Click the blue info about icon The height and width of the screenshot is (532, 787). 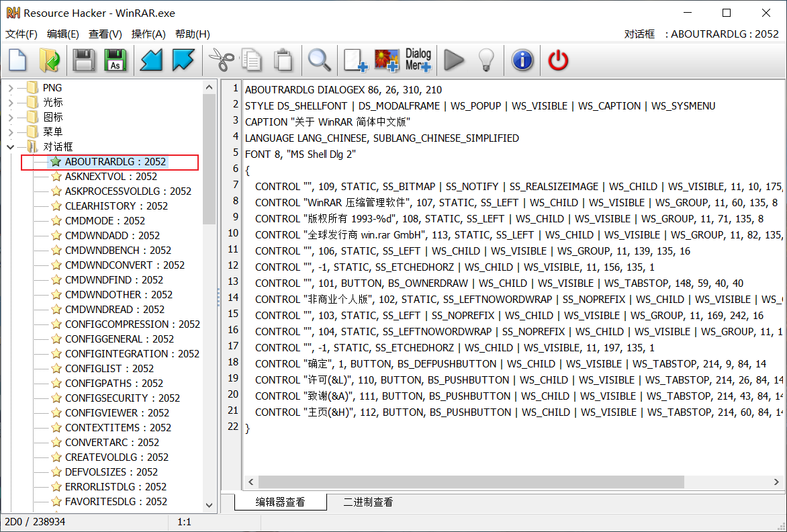click(x=522, y=60)
